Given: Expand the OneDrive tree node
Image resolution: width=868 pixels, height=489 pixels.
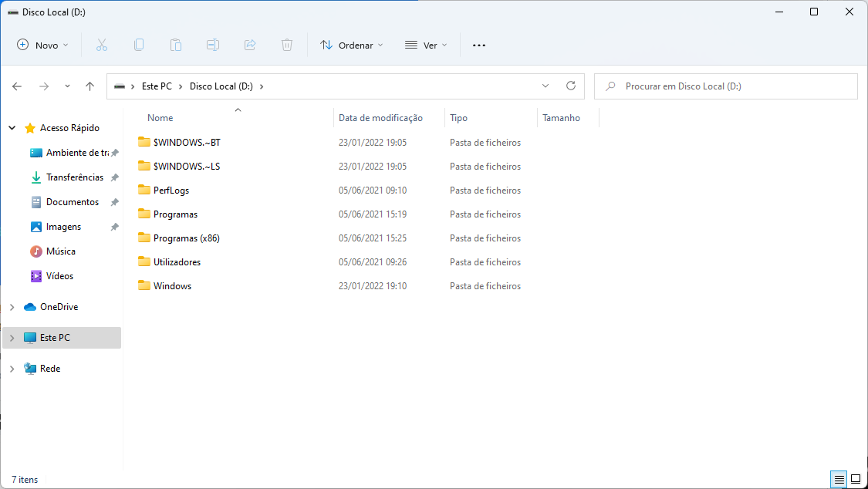Looking at the screenshot, I should click(12, 307).
